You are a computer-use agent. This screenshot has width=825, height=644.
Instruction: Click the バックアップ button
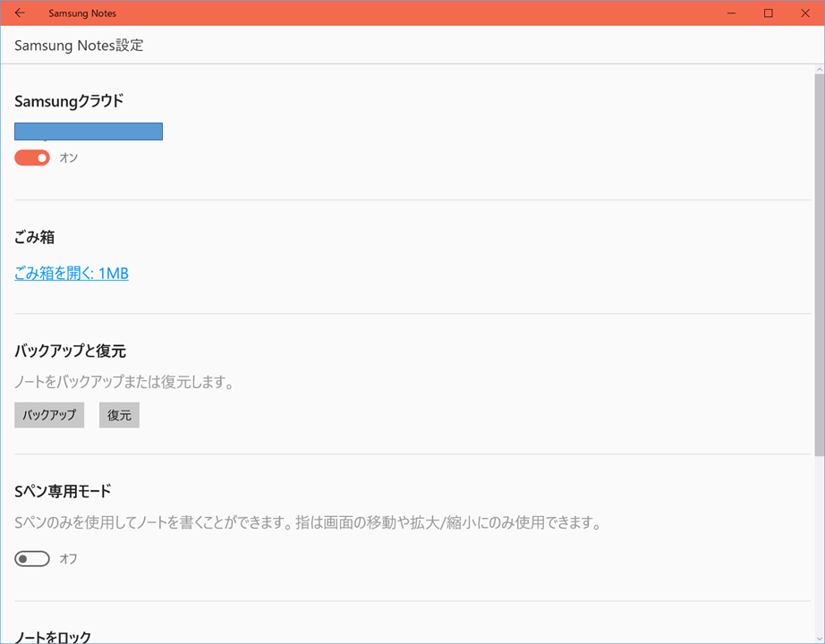pos(49,415)
